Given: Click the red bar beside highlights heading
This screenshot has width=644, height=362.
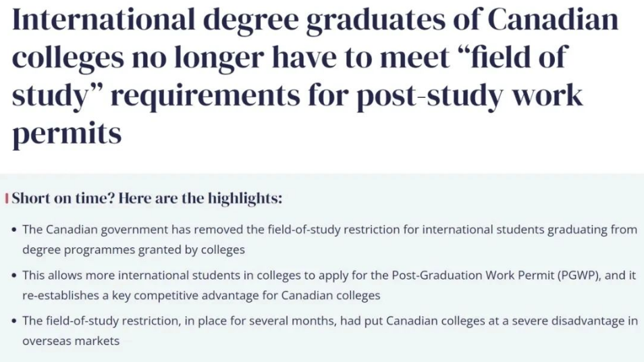Looking at the screenshot, I should coord(7,199).
